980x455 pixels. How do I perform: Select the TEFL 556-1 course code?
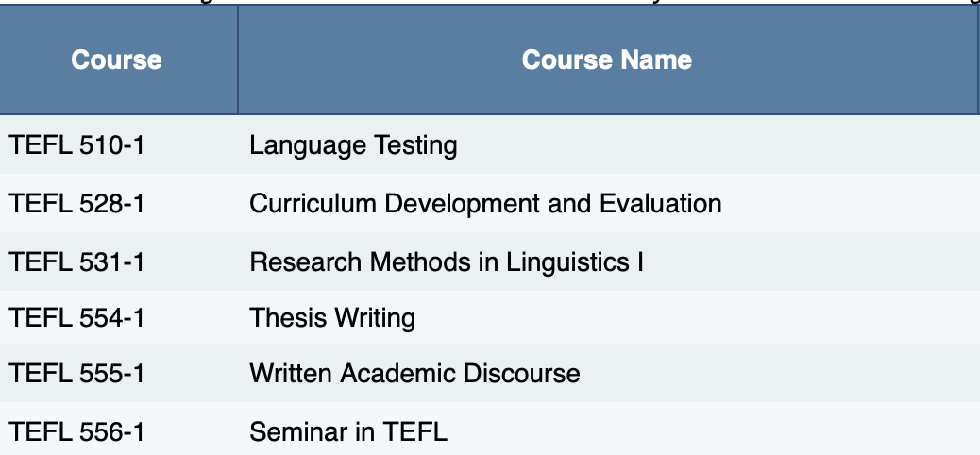pyautogui.click(x=76, y=432)
